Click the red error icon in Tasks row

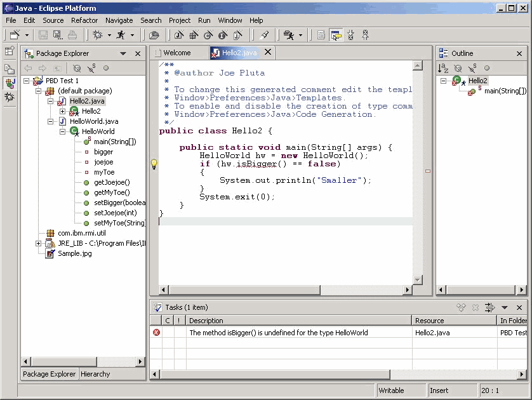click(x=156, y=333)
